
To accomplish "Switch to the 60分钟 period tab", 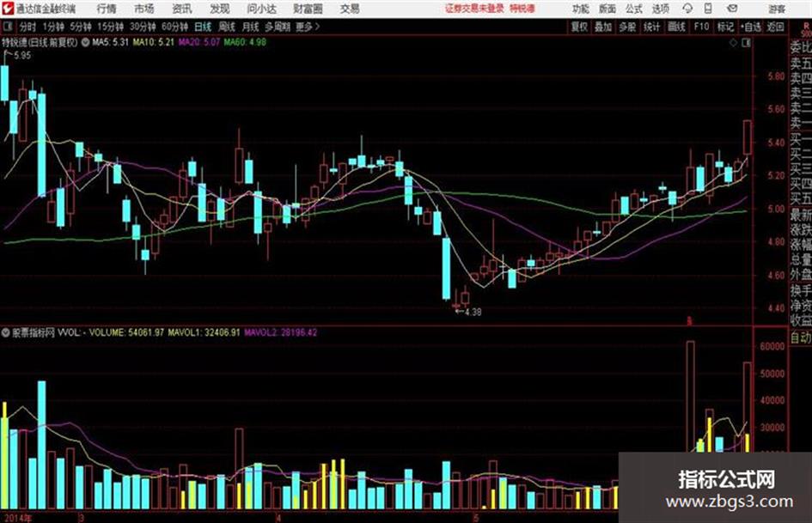I will click(174, 27).
